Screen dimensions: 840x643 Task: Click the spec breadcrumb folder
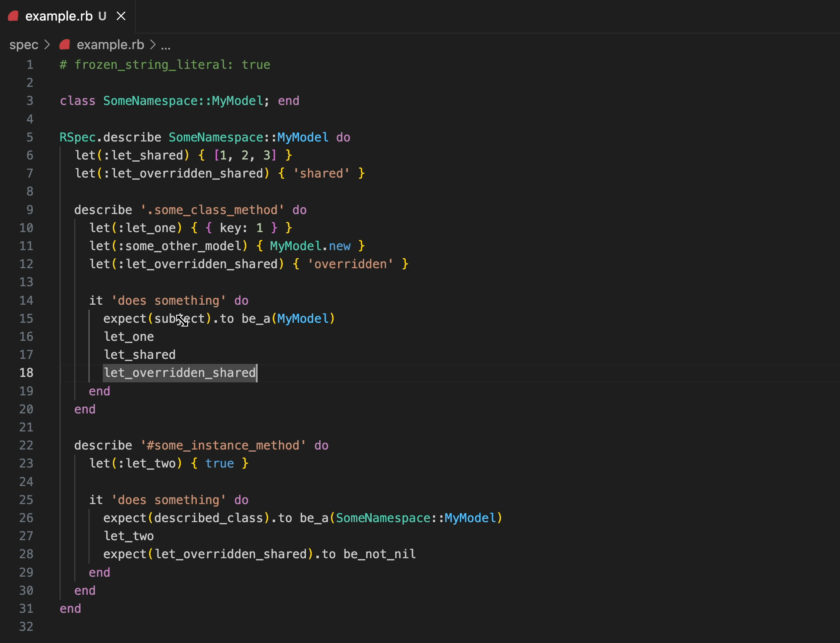pos(23,44)
